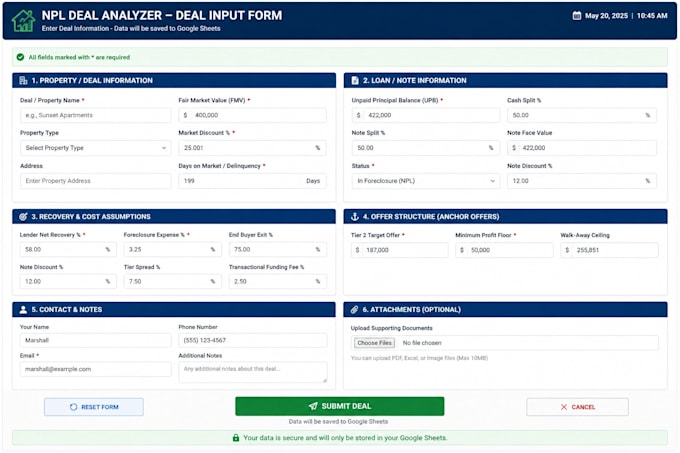This screenshot has width=680, height=453.
Task: Click the Email field
Action: click(95, 369)
